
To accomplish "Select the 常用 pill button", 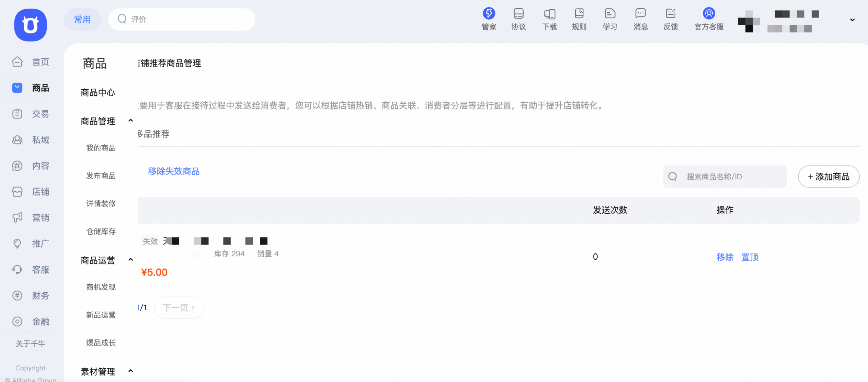I will tap(82, 20).
